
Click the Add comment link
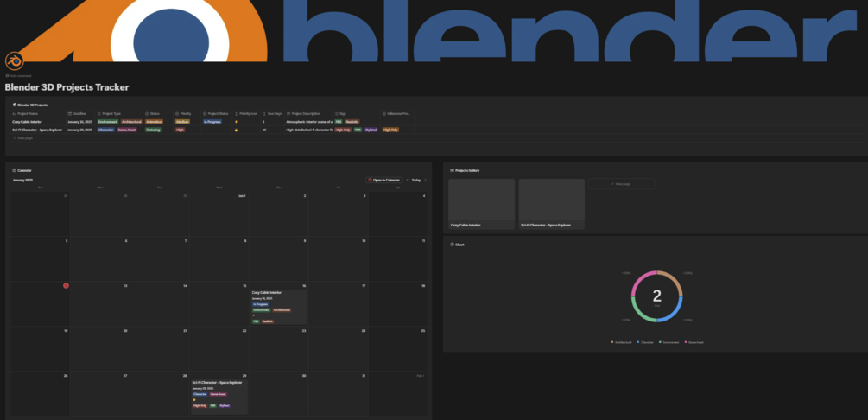18,76
